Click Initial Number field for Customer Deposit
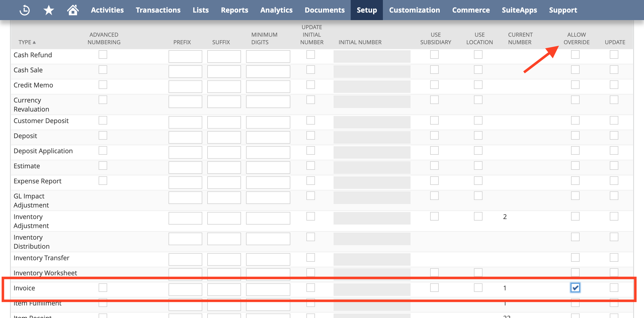644x318 pixels. (372, 122)
